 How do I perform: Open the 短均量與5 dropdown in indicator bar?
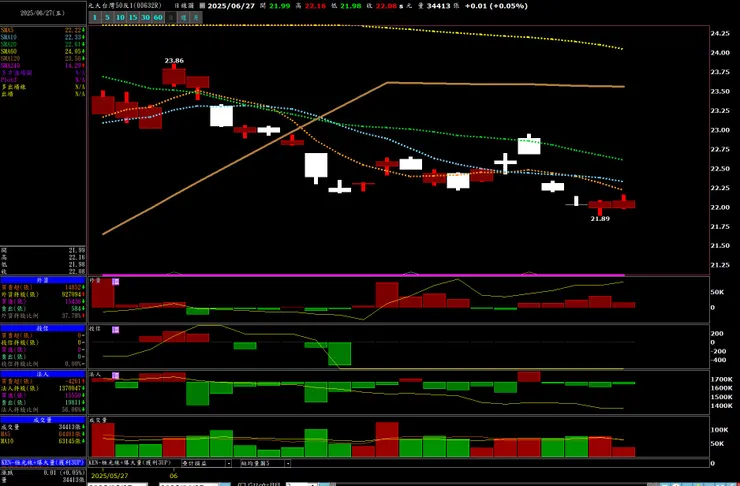tap(265, 464)
